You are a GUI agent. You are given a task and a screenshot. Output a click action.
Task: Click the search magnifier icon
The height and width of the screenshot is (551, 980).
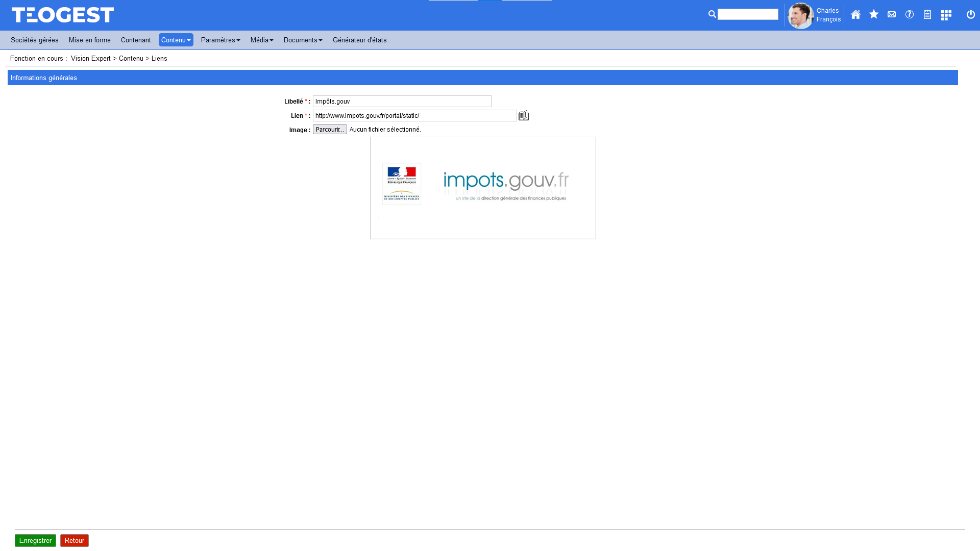[x=712, y=14]
